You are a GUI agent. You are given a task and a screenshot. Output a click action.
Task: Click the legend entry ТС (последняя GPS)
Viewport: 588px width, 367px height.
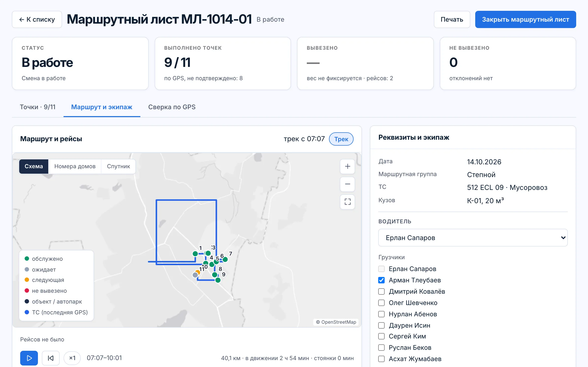tap(56, 312)
